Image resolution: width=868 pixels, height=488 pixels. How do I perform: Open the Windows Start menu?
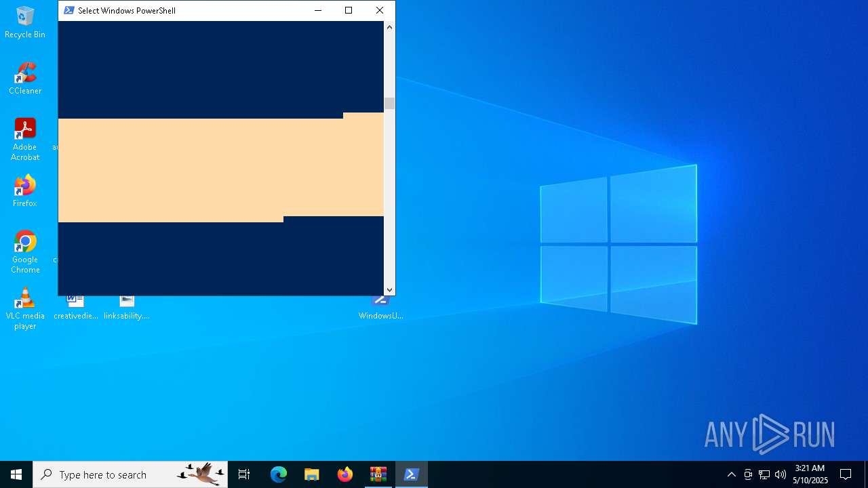click(x=16, y=474)
